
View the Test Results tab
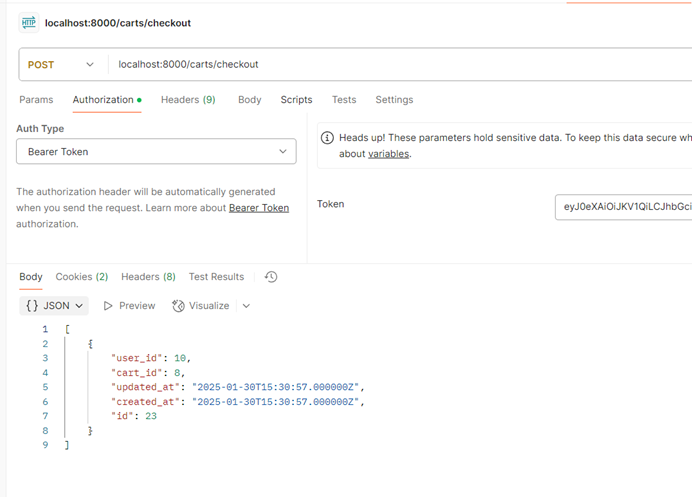click(x=216, y=277)
